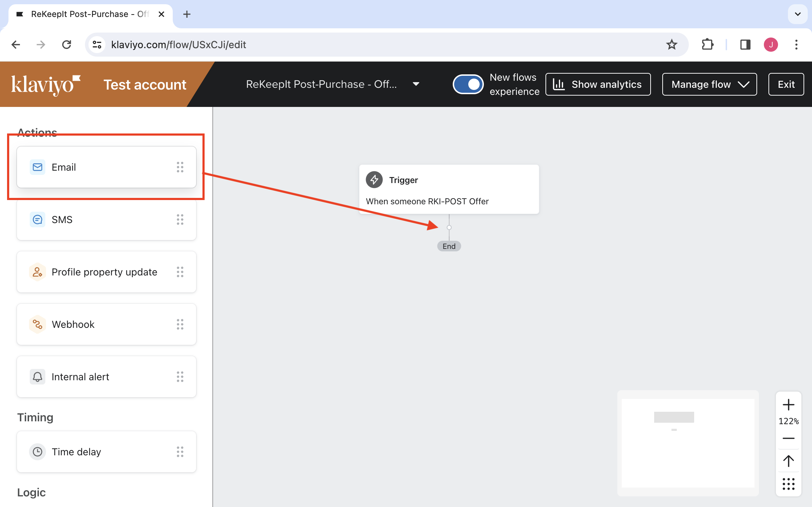
Task: Open Chrome tab search chevron
Action: pos(797,14)
